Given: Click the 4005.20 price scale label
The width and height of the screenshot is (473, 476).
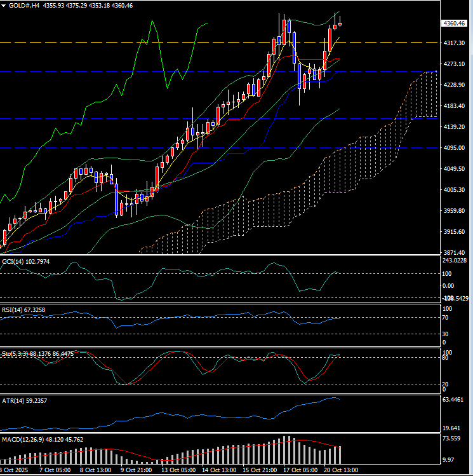Looking at the screenshot, I should (x=454, y=190).
